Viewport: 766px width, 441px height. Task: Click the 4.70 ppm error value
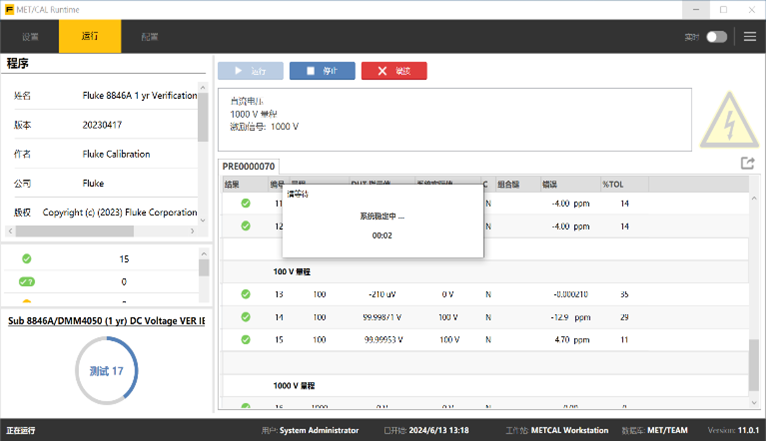tap(572, 340)
